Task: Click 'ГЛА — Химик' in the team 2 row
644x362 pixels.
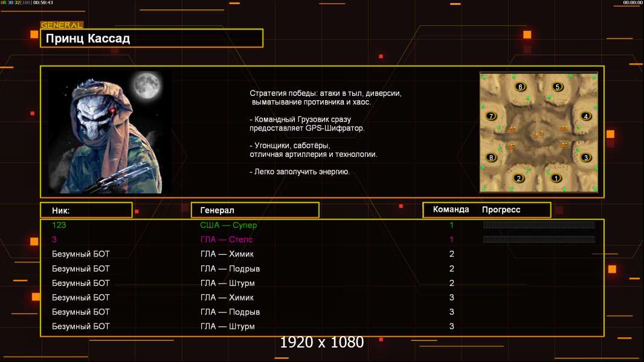Action: point(227,254)
